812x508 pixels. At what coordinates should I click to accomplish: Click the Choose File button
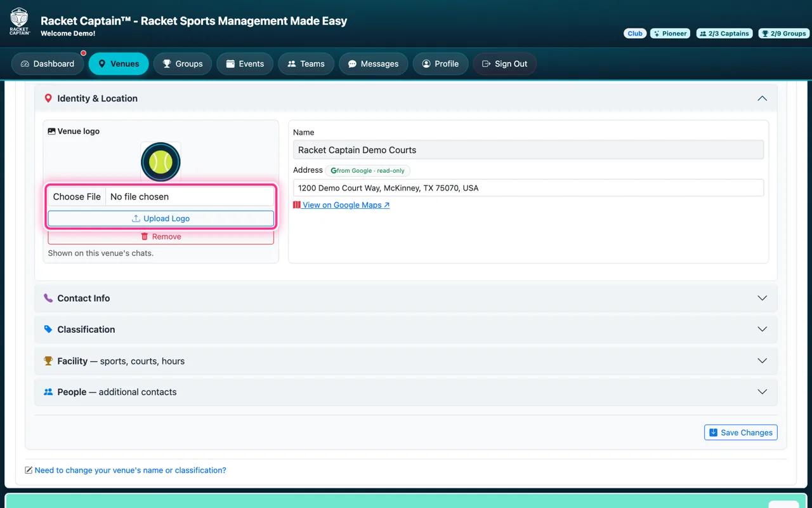click(77, 197)
